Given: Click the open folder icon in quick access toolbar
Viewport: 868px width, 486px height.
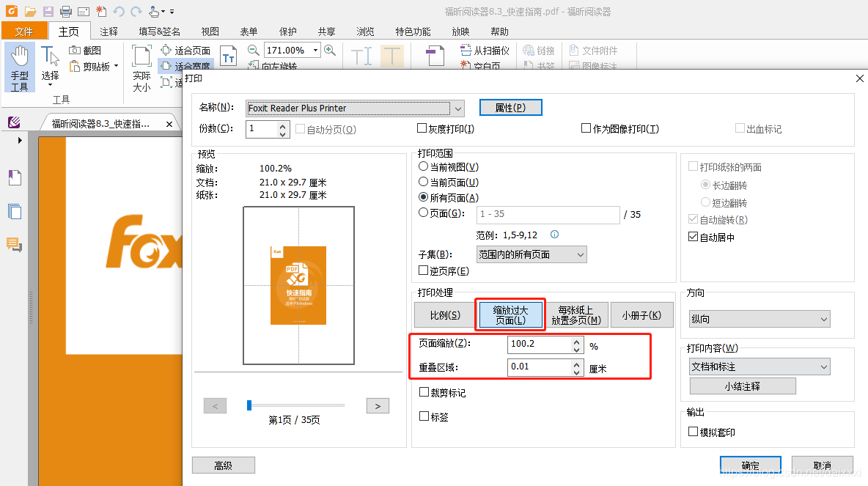Looking at the screenshot, I should coord(31,12).
